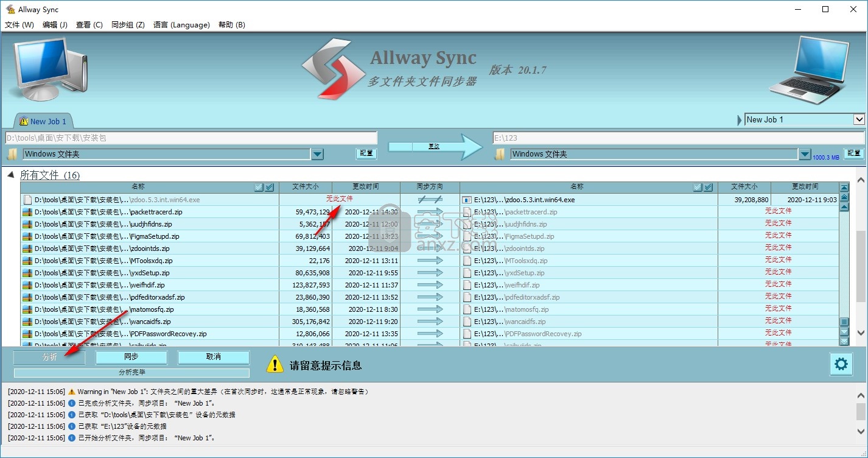Click the file size 22,176
The image size is (868, 458).
[320, 261]
